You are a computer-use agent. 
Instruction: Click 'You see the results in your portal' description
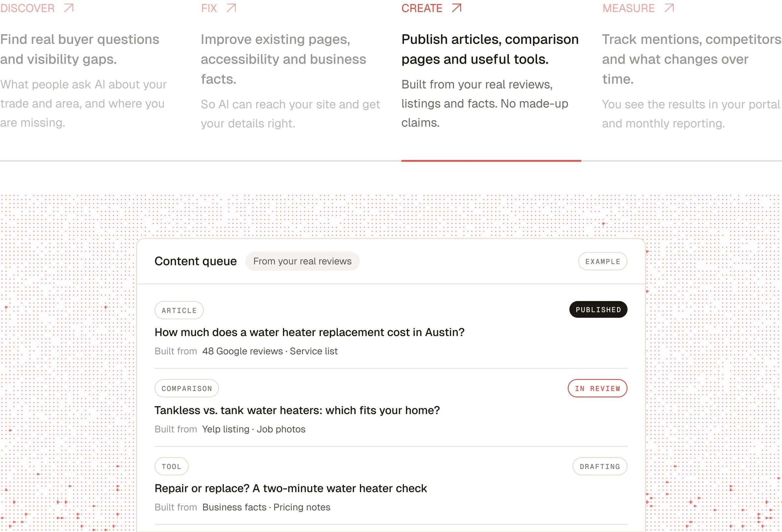pyautogui.click(x=691, y=114)
